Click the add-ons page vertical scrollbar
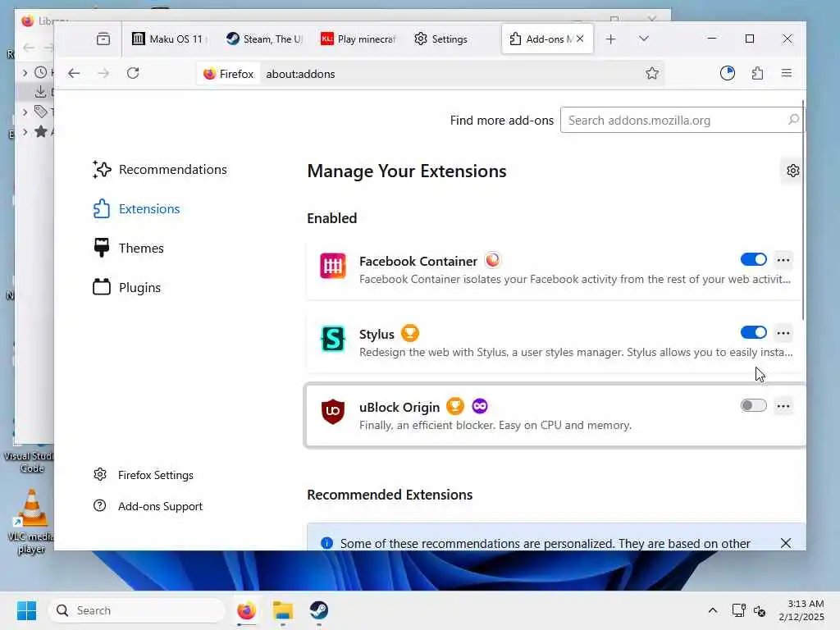 pos(802,210)
